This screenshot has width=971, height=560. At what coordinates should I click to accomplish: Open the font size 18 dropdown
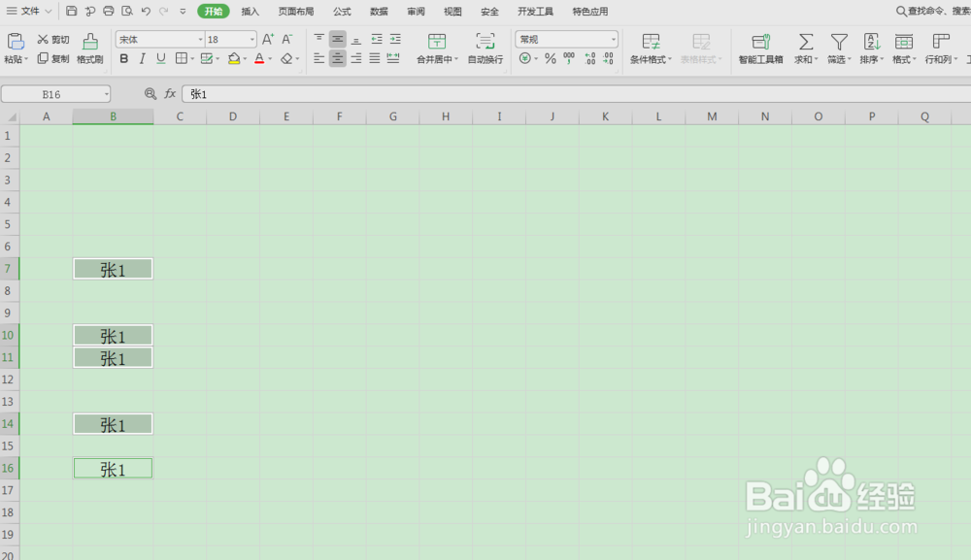[x=251, y=40]
